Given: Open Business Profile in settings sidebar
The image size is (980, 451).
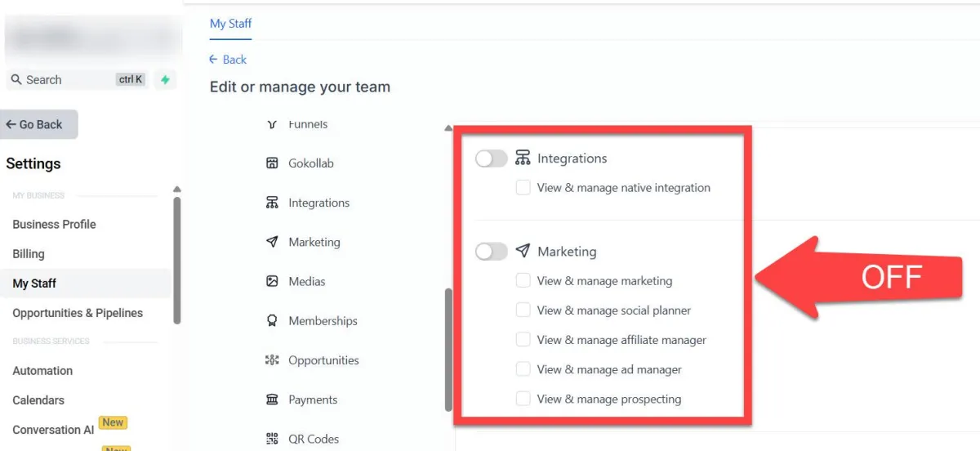Looking at the screenshot, I should [x=54, y=224].
